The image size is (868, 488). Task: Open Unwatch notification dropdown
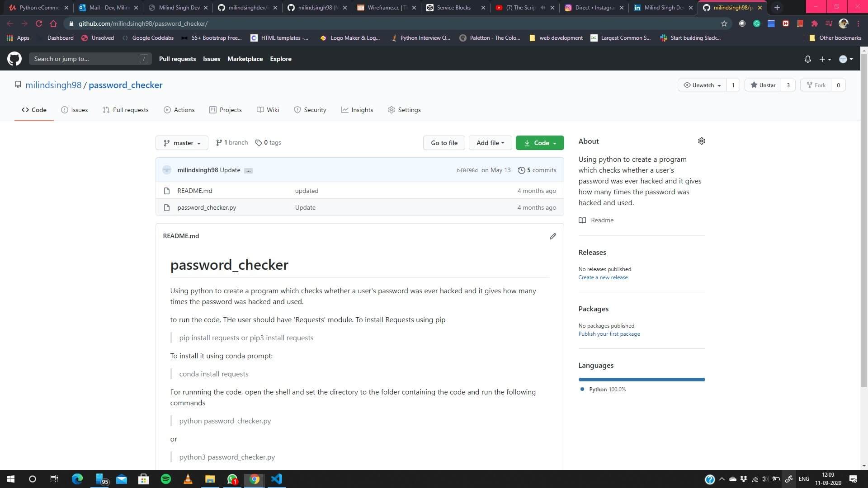pos(702,85)
